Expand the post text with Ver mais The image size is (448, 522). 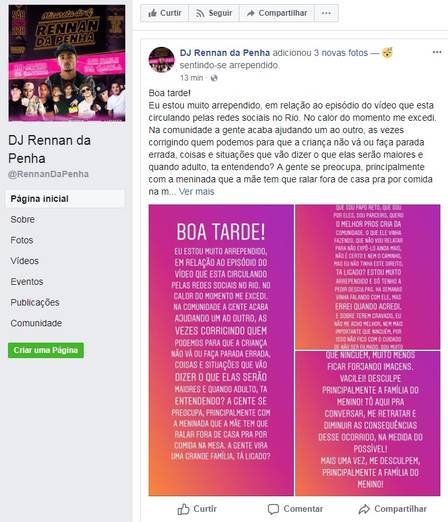point(196,192)
